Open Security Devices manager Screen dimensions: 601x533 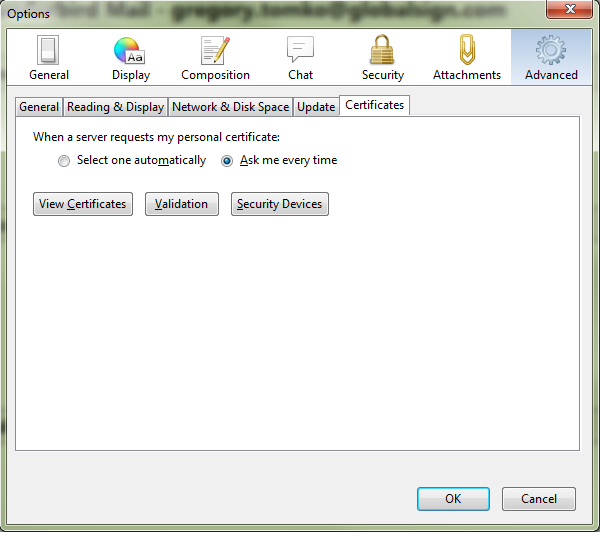click(280, 204)
